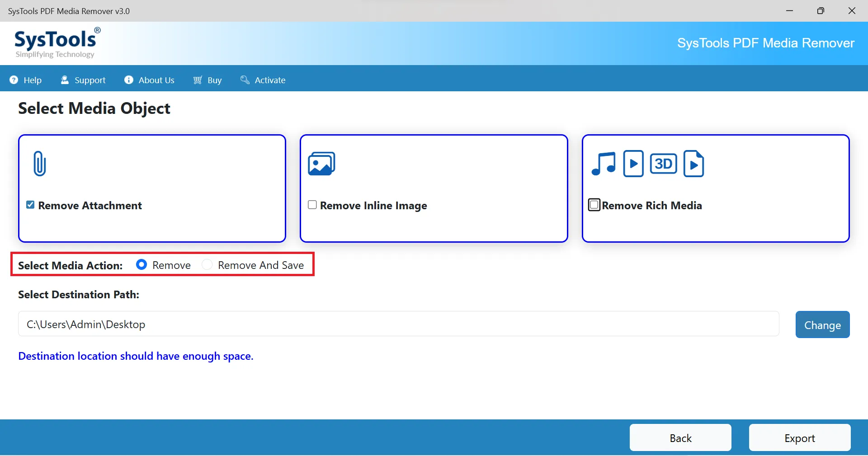Image resolution: width=868 pixels, height=456 pixels.
Task: Close the SysTools PDF Media Remover window
Action: pos(852,11)
